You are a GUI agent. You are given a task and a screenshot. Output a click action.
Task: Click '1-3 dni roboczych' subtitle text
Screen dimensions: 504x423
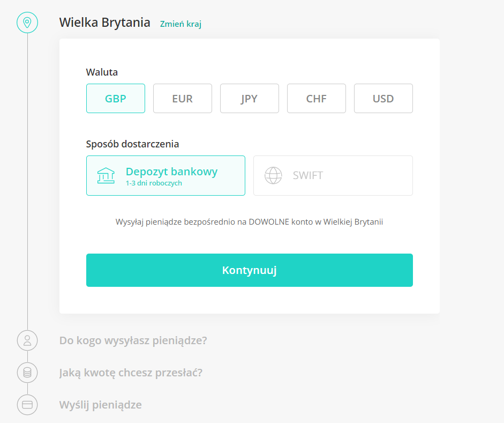pyautogui.click(x=154, y=183)
